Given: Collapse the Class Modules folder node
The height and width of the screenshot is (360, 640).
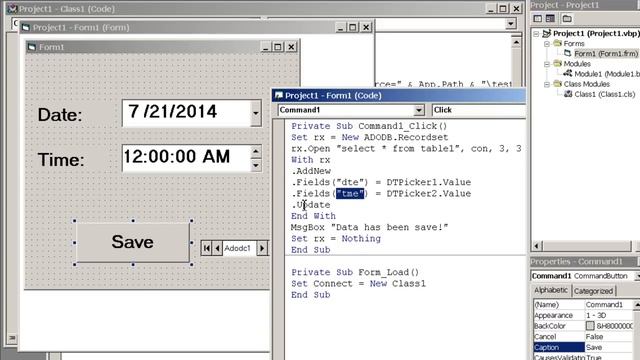Looking at the screenshot, I should coord(547,84).
